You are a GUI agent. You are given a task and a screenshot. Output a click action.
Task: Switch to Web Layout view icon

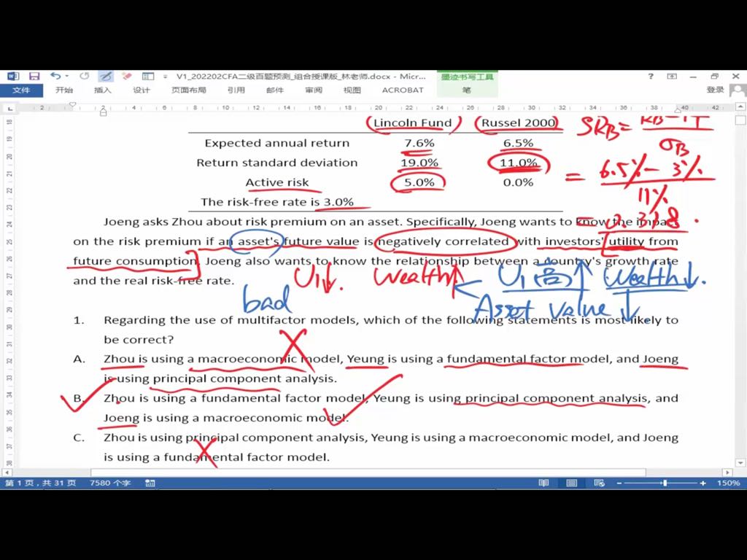[x=599, y=483]
